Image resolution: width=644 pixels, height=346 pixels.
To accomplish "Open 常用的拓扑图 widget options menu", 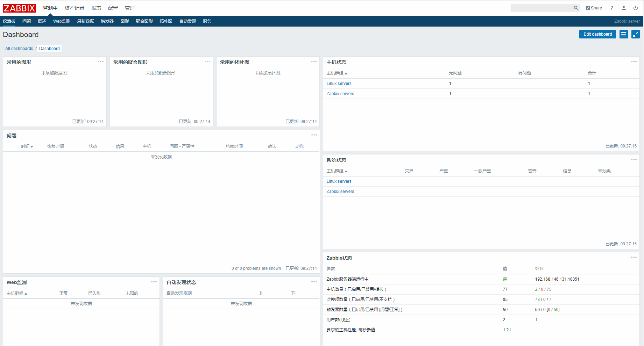I will [314, 62].
